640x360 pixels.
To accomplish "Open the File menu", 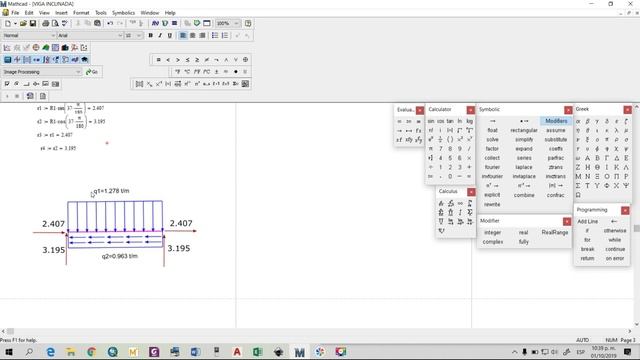I will [x=15, y=13].
